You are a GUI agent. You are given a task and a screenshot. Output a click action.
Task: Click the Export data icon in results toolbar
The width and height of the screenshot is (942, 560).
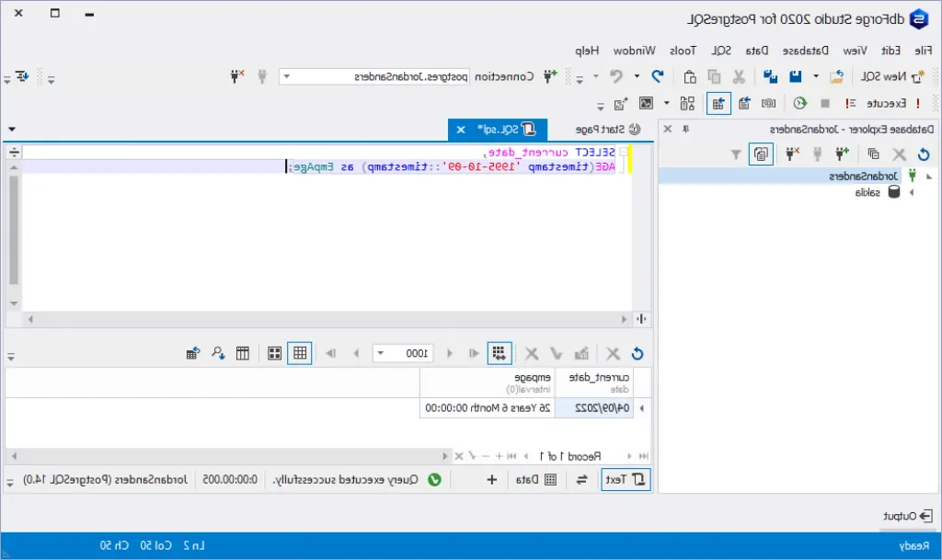click(x=193, y=353)
